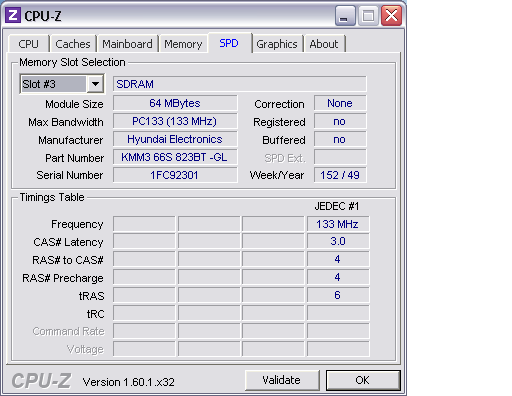Viewport: 512px width, 396px height.
Task: Click the OK button
Action: pos(363,380)
